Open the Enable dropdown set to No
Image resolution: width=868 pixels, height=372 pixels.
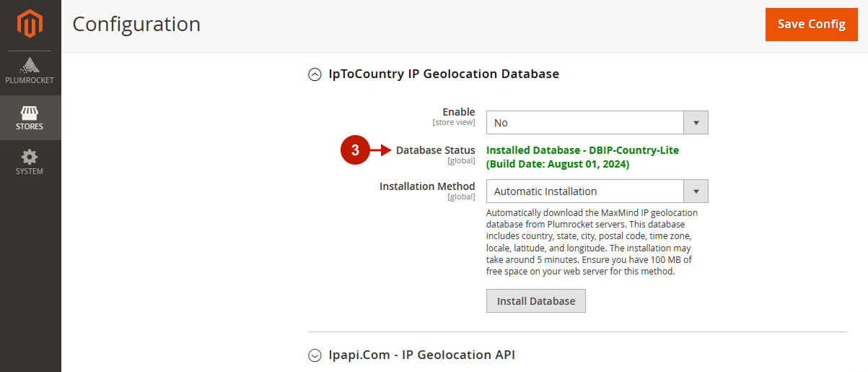click(597, 123)
